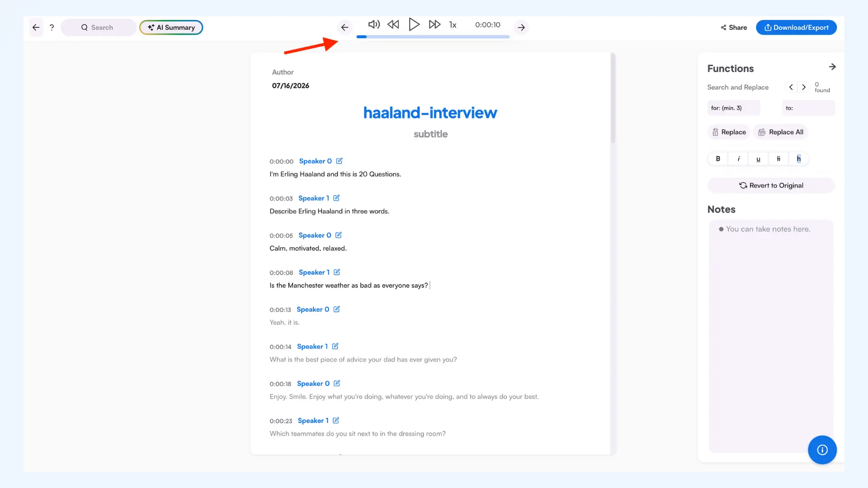The width and height of the screenshot is (868, 488).
Task: Jump to next segment with right arrow by player
Action: [521, 28]
